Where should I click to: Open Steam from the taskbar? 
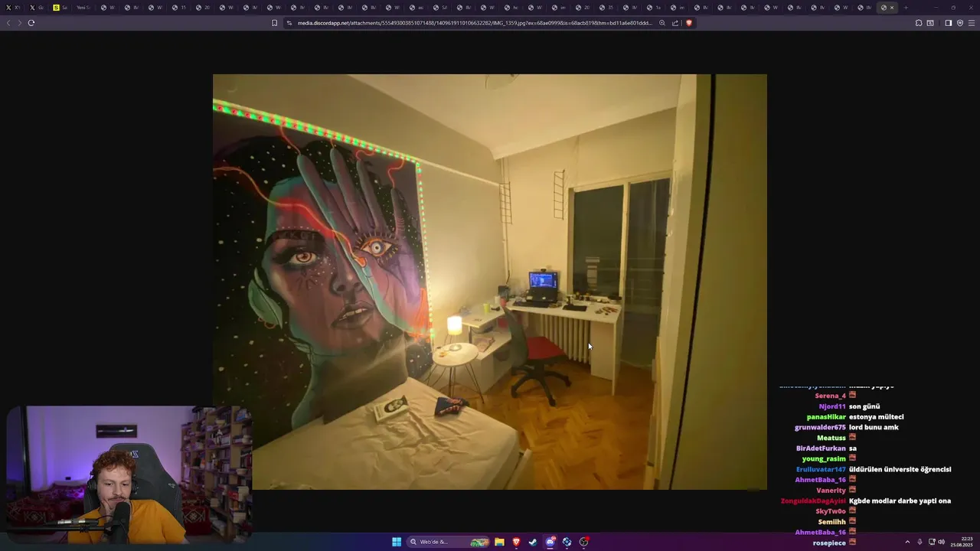click(533, 542)
